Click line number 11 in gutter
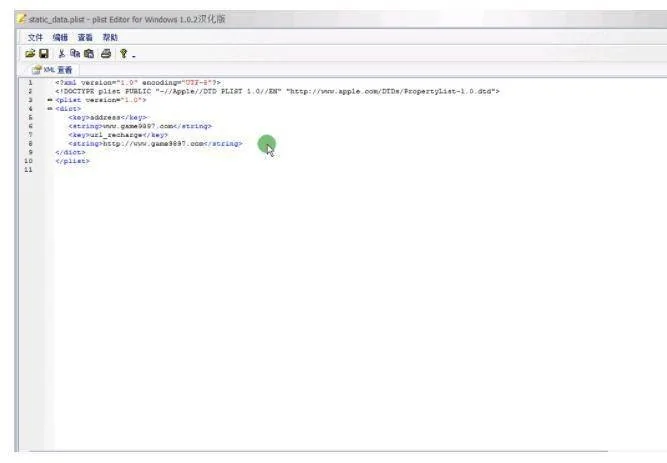This screenshot has height=463, width=667. (27, 170)
